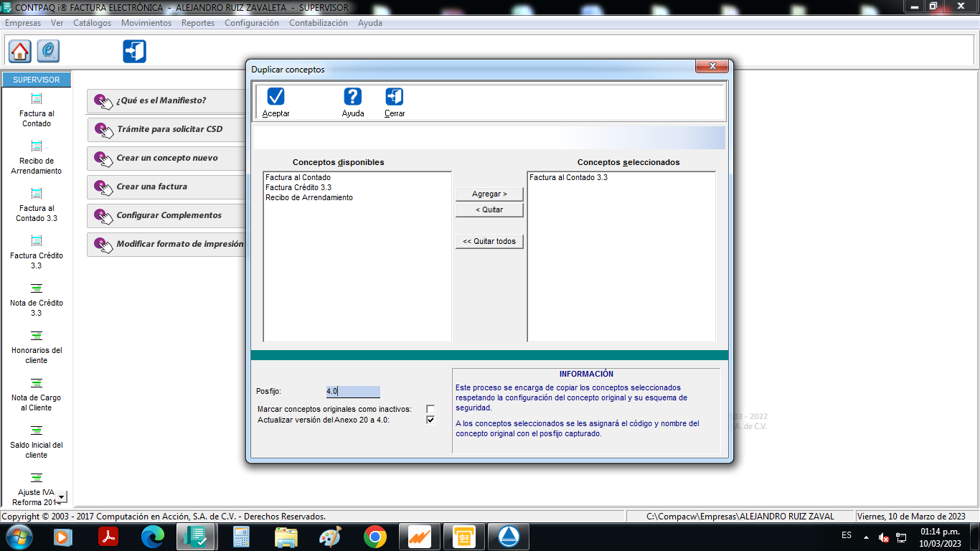The height and width of the screenshot is (551, 980).
Task: Click the Aceptar checkmark icon in dialog
Action: point(275,96)
